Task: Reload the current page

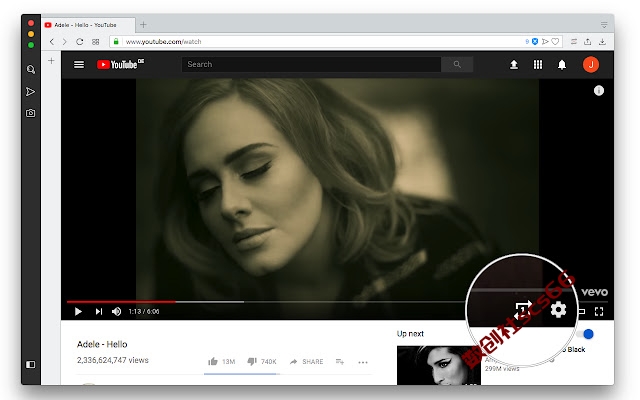Action: pos(80,42)
